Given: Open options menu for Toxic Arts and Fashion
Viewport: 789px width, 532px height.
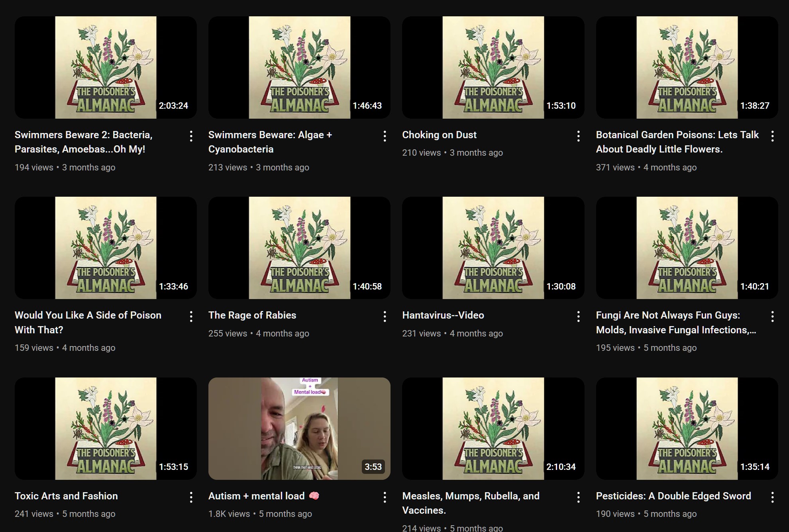Looking at the screenshot, I should (191, 497).
